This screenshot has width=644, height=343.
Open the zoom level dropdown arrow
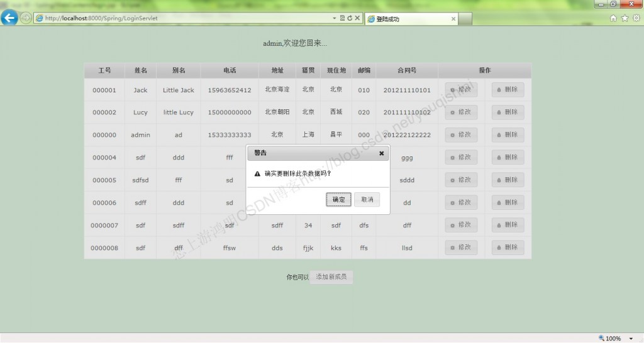(x=631, y=339)
